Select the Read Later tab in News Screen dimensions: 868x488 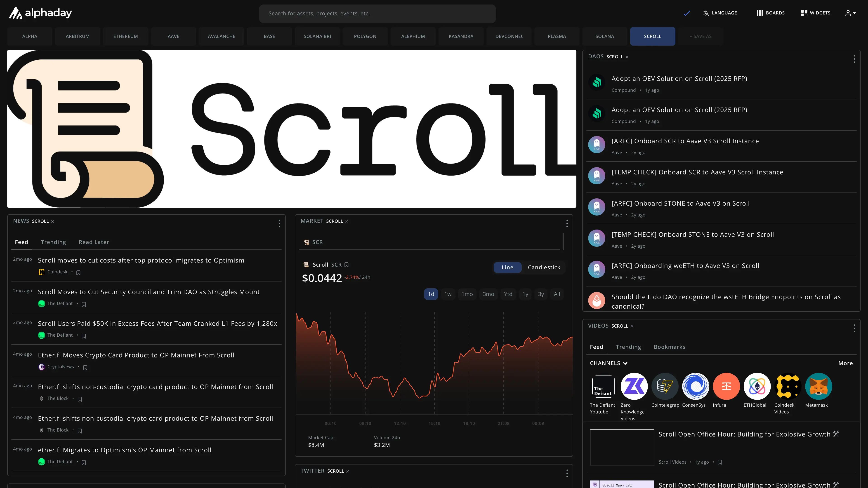click(94, 242)
